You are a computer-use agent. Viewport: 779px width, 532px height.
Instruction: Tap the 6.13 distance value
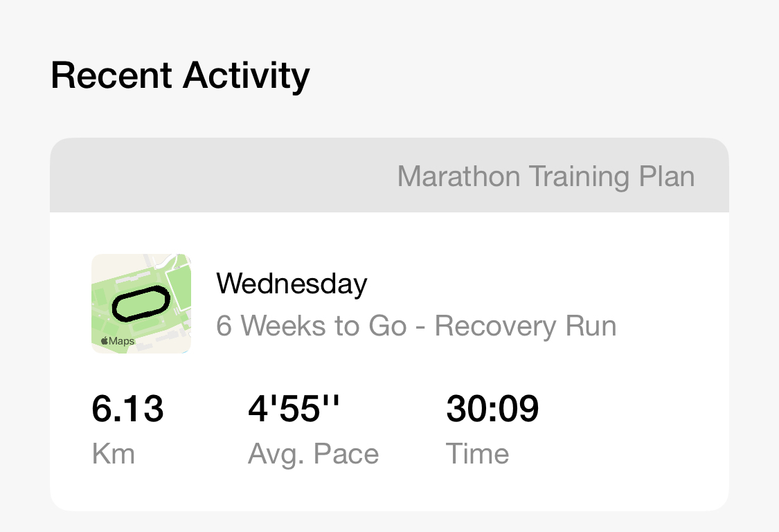click(127, 409)
